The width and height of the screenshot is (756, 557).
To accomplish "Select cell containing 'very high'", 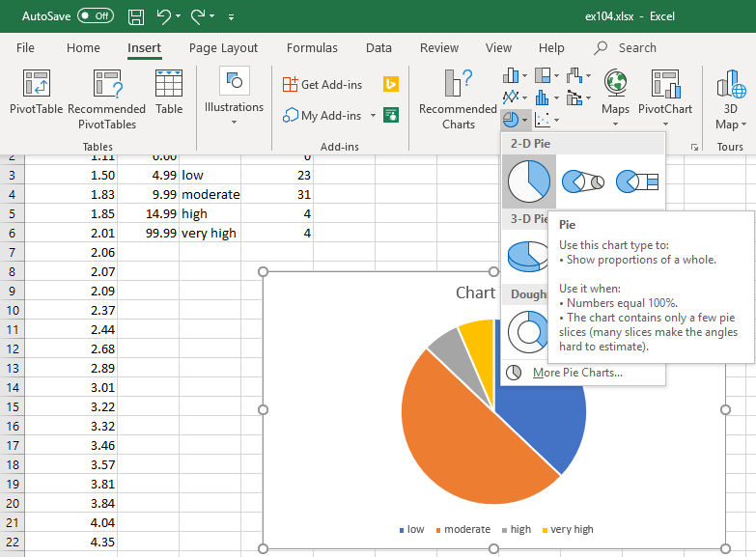I will pyautogui.click(x=210, y=233).
